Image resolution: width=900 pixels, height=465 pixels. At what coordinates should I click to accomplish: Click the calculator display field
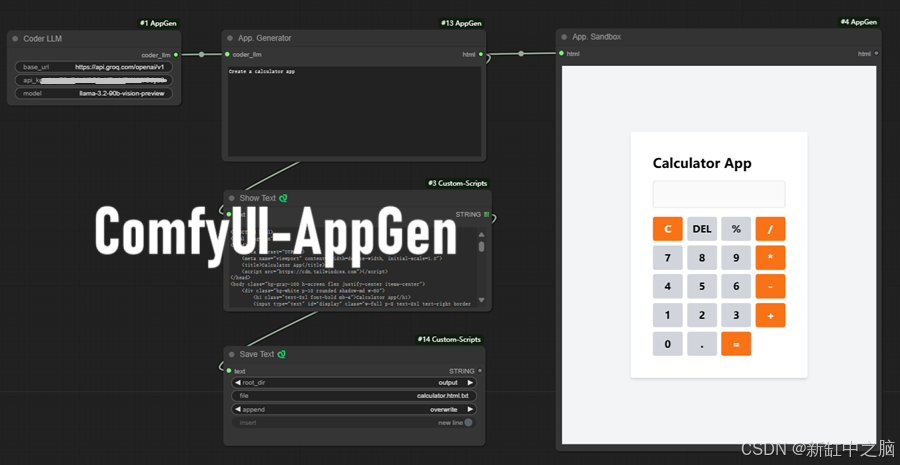coord(719,194)
